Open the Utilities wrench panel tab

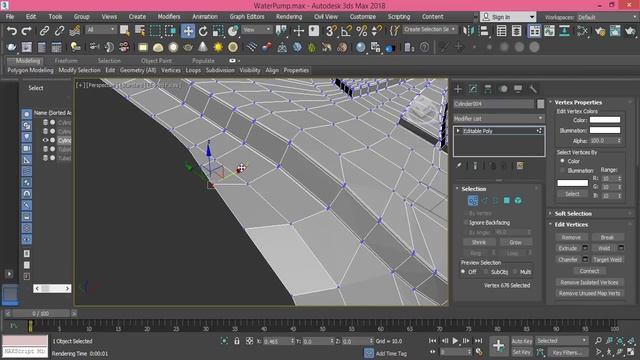pos(533,89)
